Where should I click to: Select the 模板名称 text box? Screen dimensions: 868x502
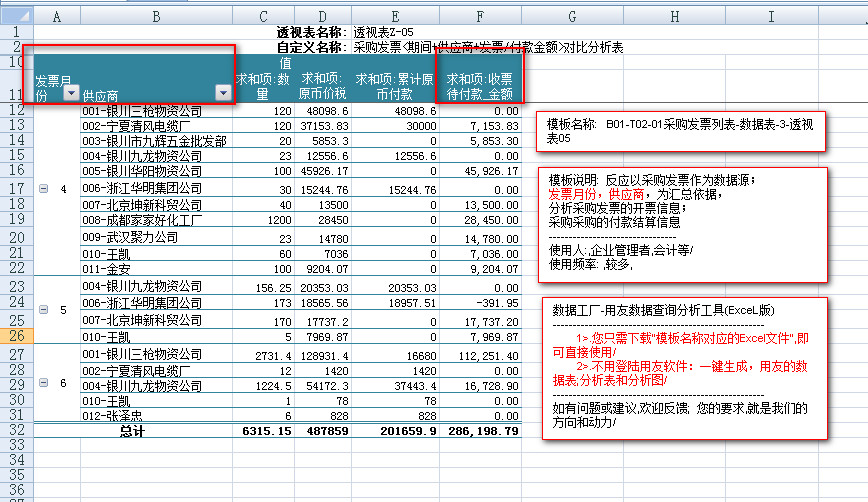[679, 130]
